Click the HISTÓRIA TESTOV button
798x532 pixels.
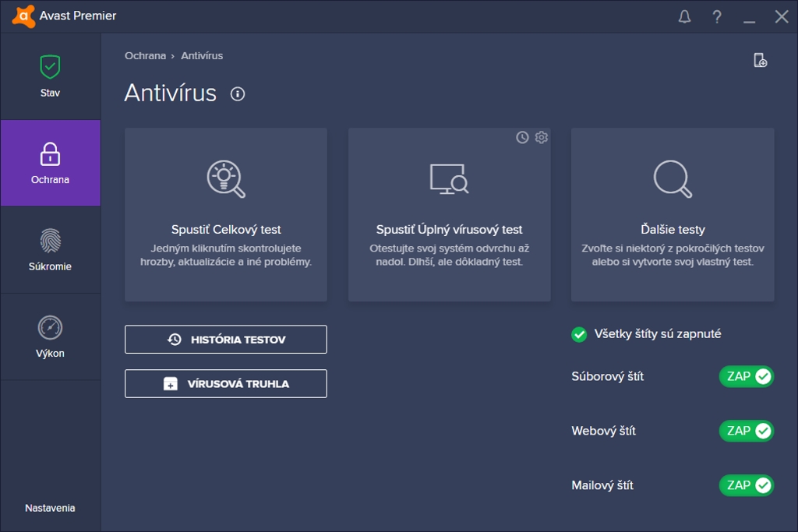pos(226,340)
